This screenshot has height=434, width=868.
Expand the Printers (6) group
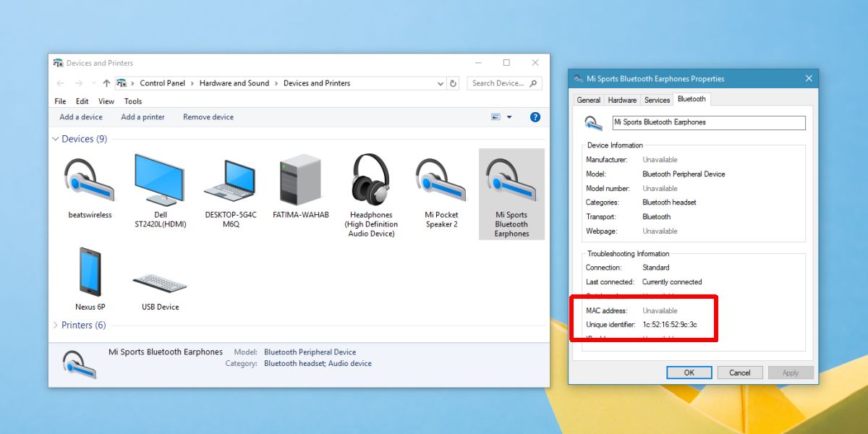point(56,325)
